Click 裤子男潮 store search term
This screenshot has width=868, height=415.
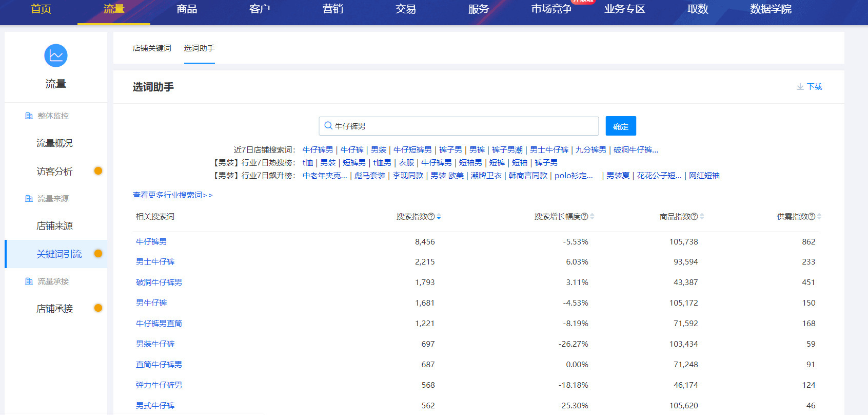(x=507, y=150)
